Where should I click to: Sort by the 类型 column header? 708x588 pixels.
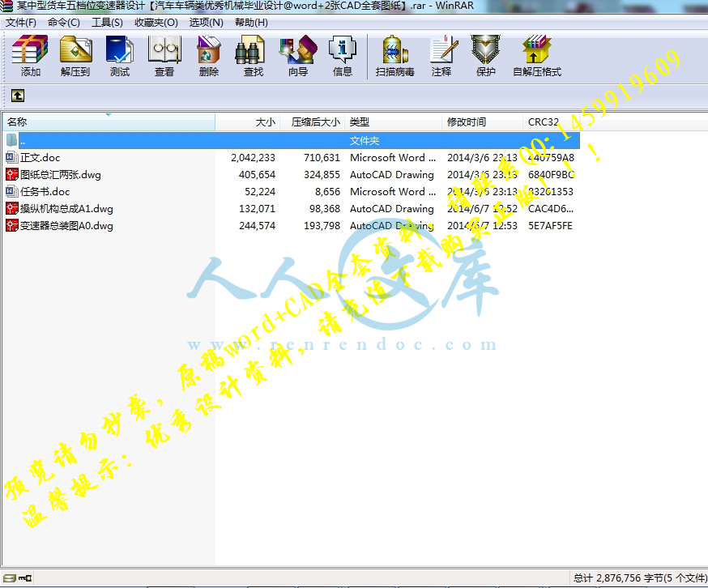click(x=393, y=122)
